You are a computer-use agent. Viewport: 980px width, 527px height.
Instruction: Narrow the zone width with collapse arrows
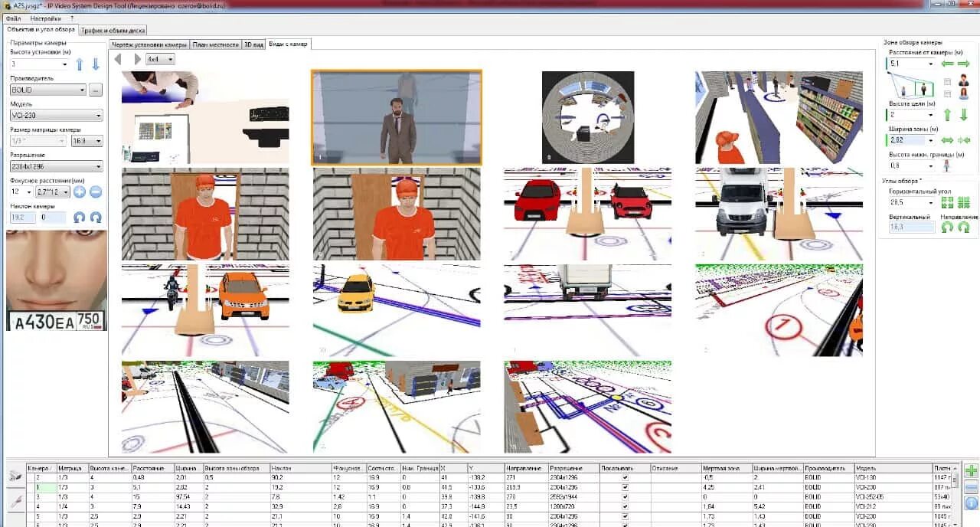(x=964, y=140)
